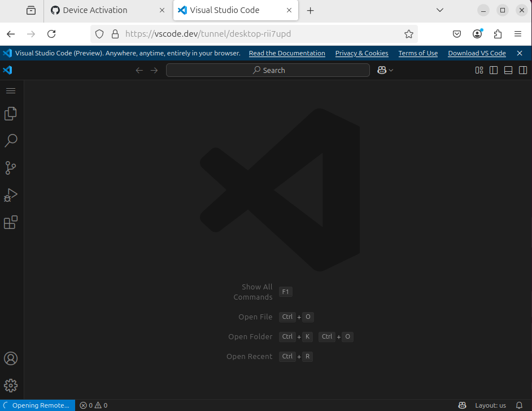The width and height of the screenshot is (532, 411).
Task: Click the Search box at the top
Action: [x=268, y=70]
